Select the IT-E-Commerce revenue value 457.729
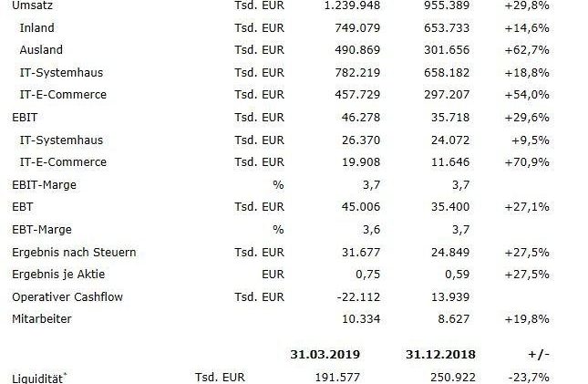The image size is (588, 384). [x=354, y=95]
